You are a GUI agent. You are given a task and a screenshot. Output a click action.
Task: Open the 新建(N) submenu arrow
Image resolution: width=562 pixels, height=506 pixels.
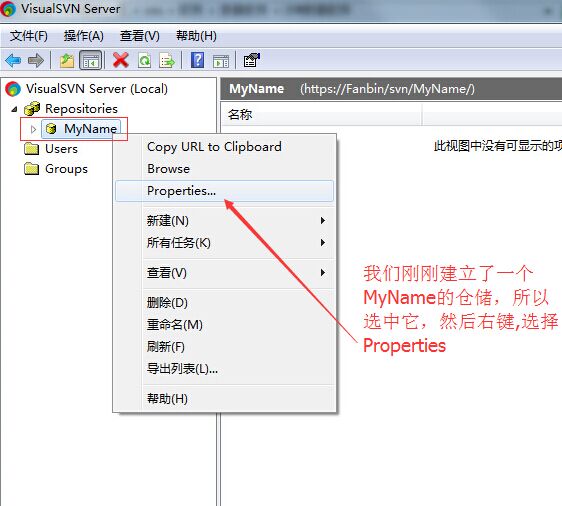[x=323, y=220]
